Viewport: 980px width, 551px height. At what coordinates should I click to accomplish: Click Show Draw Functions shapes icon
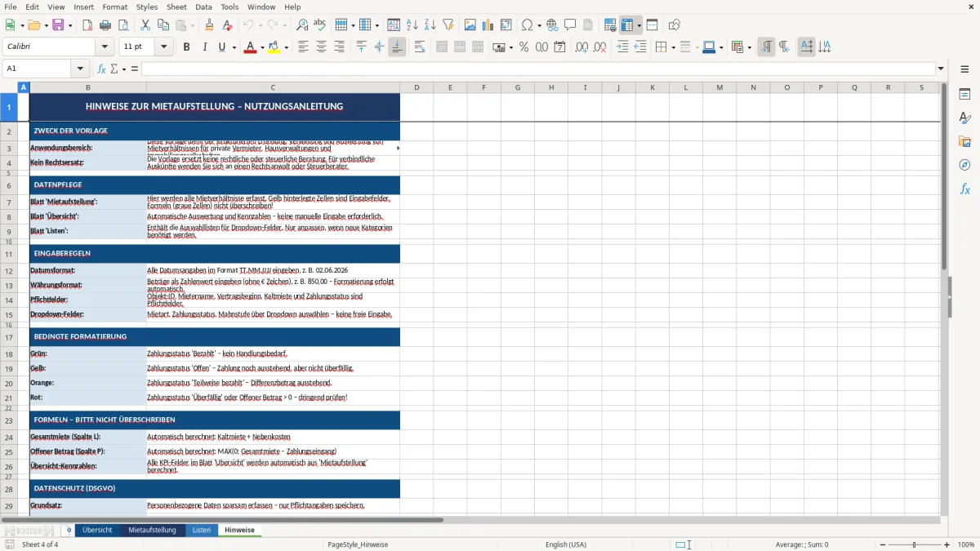coord(675,25)
